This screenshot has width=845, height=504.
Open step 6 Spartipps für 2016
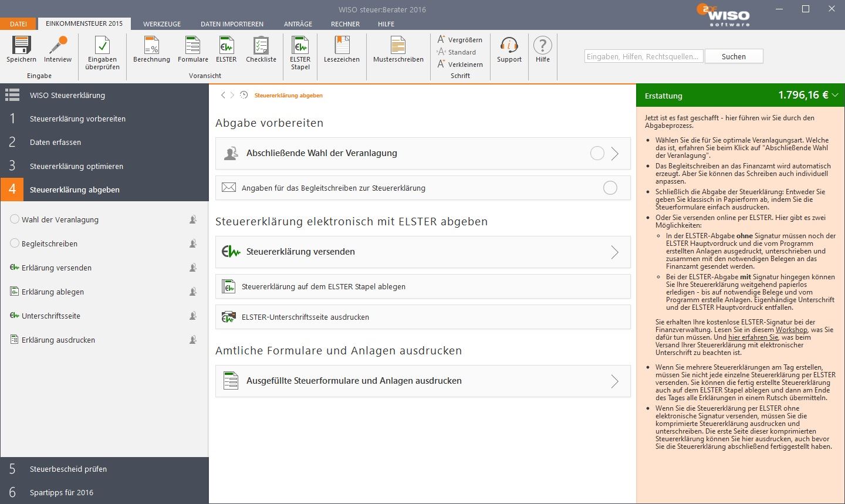104,492
